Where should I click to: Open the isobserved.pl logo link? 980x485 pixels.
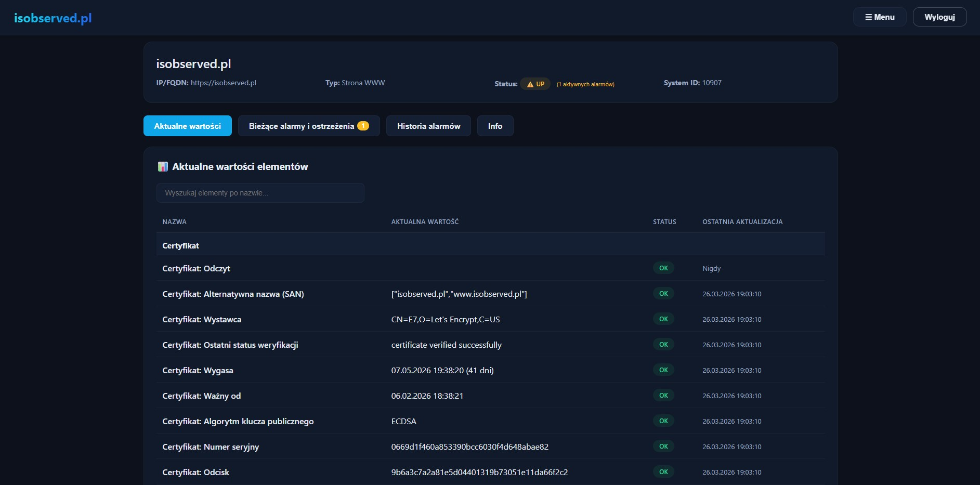pyautogui.click(x=53, y=18)
